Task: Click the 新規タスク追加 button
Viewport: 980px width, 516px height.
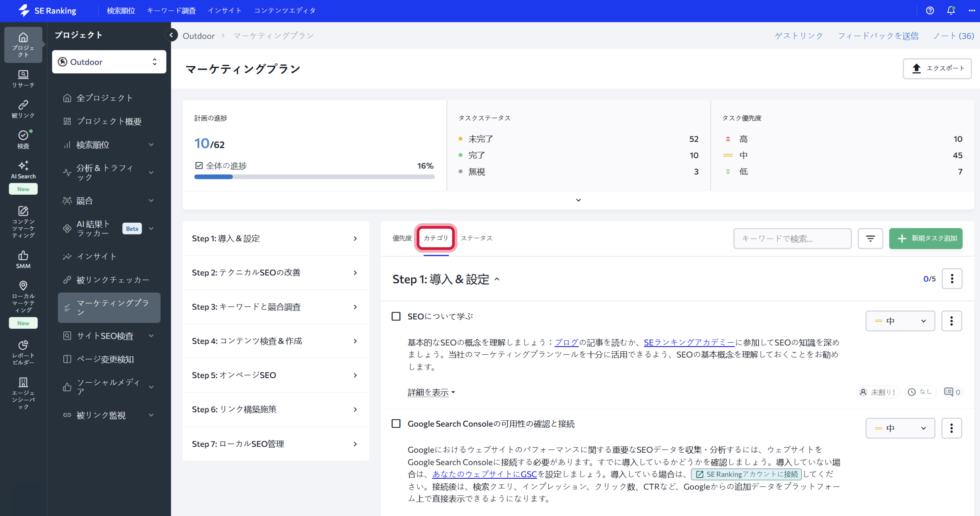Action: [926, 238]
